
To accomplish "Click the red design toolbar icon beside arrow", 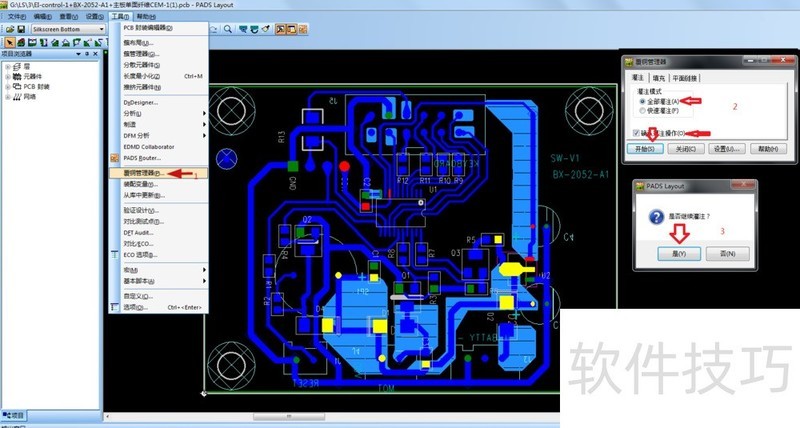I will click(x=21, y=43).
